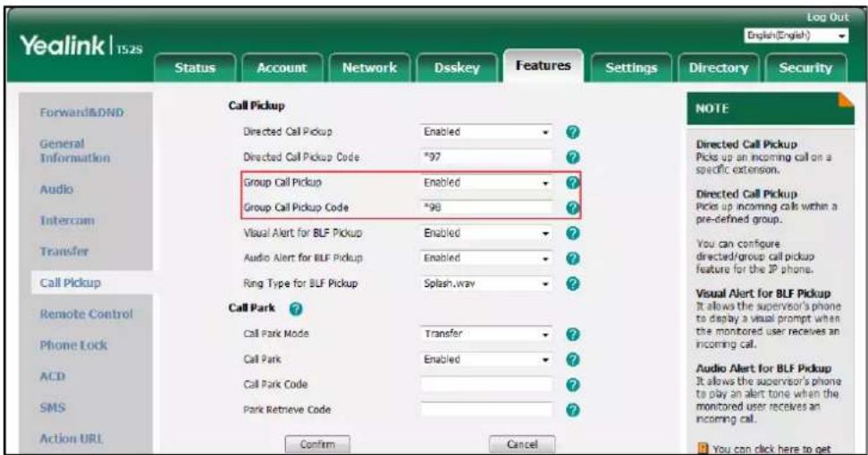Click the Directed Call Pickup Code field
The height and width of the screenshot is (455, 868).
point(486,157)
